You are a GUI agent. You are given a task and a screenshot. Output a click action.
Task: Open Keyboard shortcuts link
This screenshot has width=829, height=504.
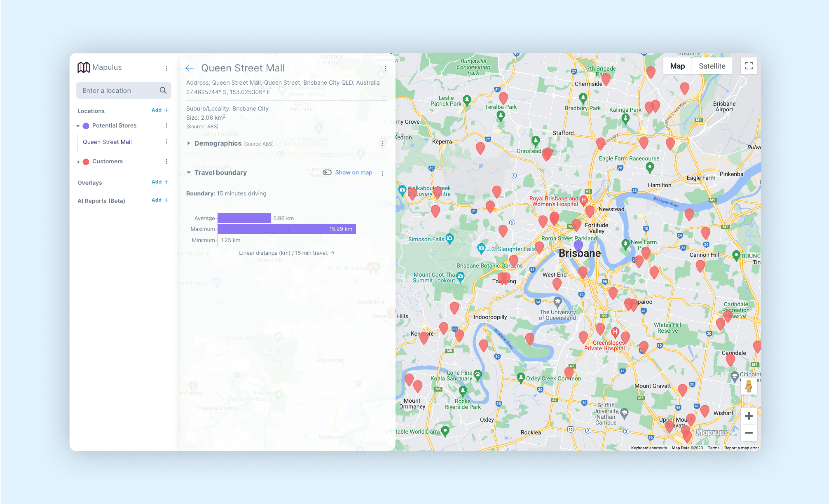pos(649,448)
